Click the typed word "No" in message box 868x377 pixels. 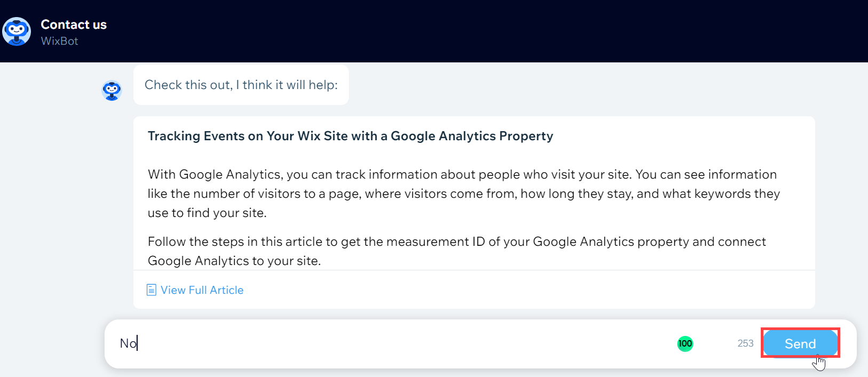[129, 343]
